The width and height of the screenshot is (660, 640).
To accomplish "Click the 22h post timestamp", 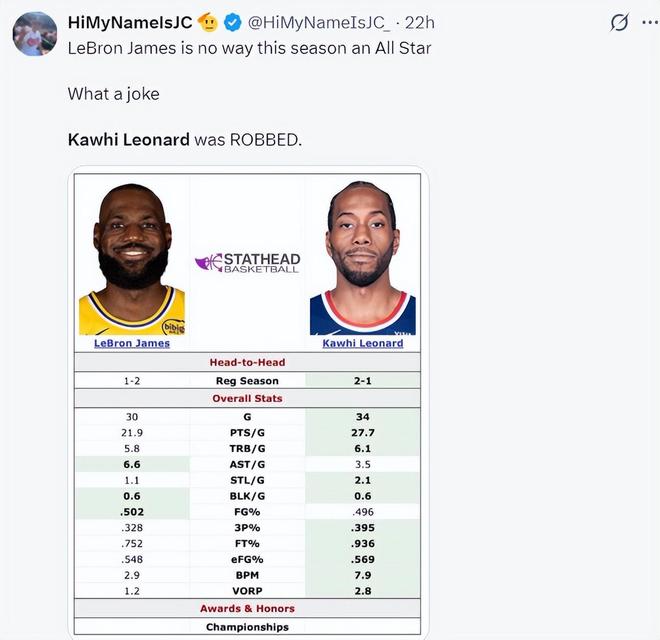I will [419, 22].
